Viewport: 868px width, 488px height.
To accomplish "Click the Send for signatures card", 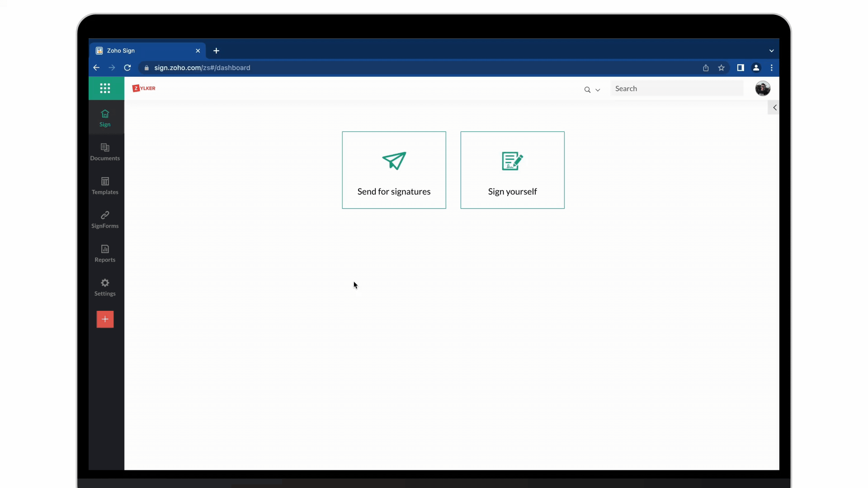I will [x=394, y=170].
